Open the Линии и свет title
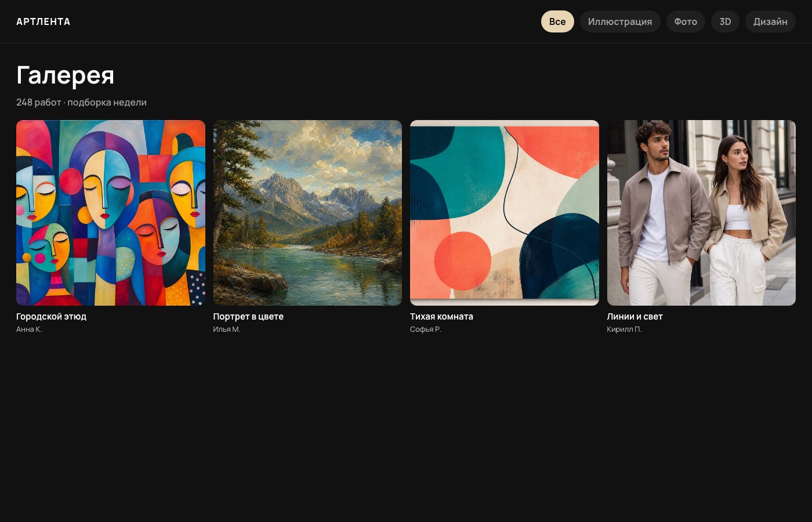812x522 pixels. (635, 317)
